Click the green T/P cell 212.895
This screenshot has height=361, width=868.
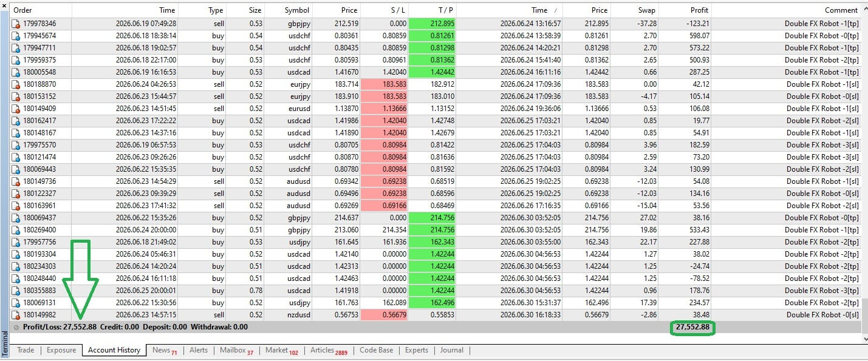pos(432,24)
